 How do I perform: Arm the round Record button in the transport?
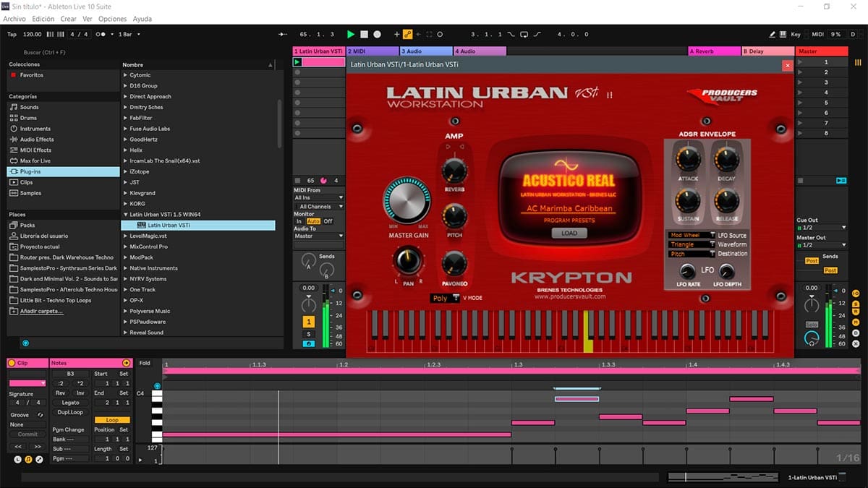coord(377,34)
